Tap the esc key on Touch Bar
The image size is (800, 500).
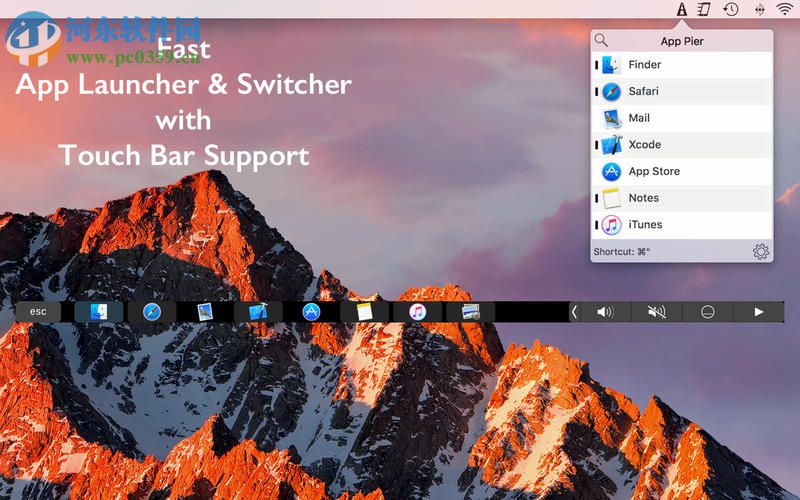[x=38, y=312]
